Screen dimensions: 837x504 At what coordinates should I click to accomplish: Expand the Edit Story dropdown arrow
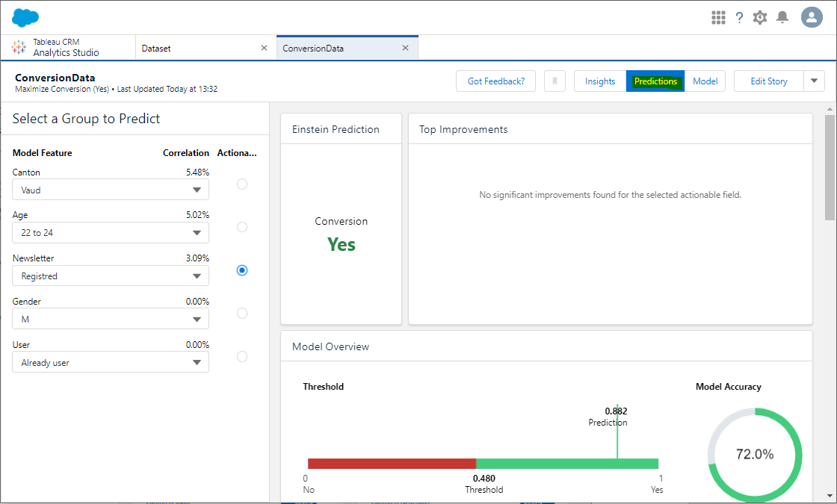(812, 81)
